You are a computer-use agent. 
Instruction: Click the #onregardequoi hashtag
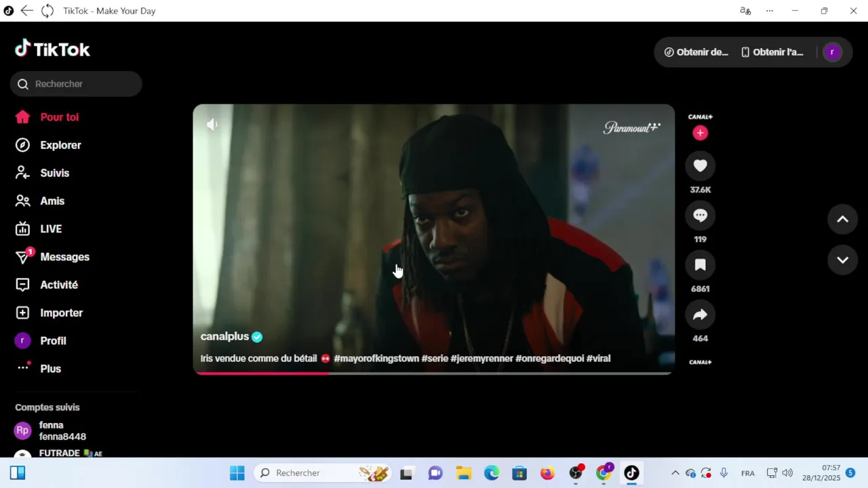[549, 359]
